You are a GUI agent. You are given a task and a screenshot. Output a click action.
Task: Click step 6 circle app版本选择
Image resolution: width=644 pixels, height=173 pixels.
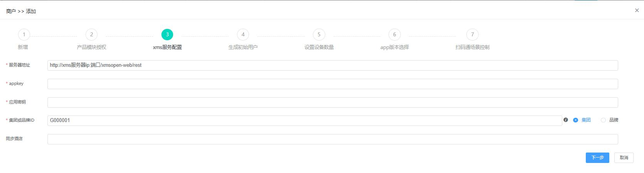point(394,35)
